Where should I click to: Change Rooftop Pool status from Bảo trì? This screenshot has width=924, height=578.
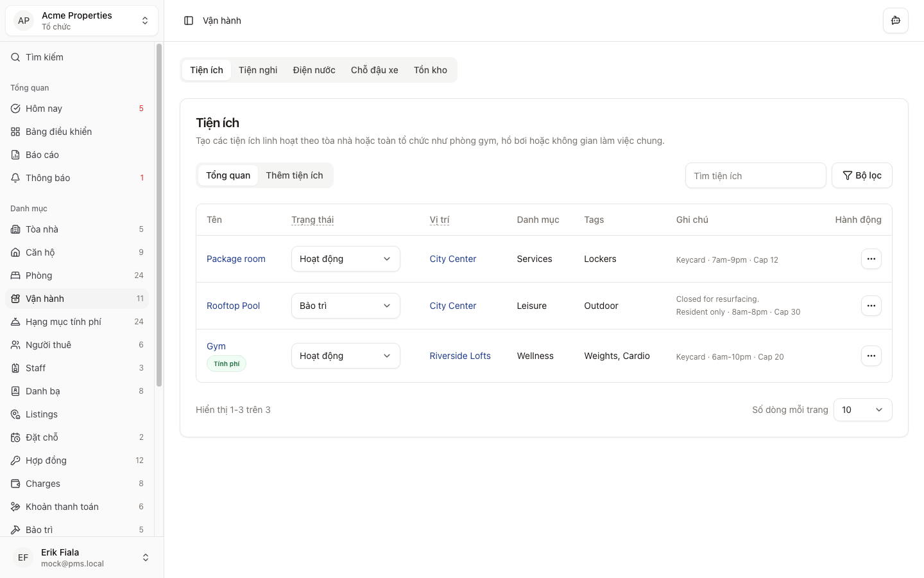(x=345, y=306)
